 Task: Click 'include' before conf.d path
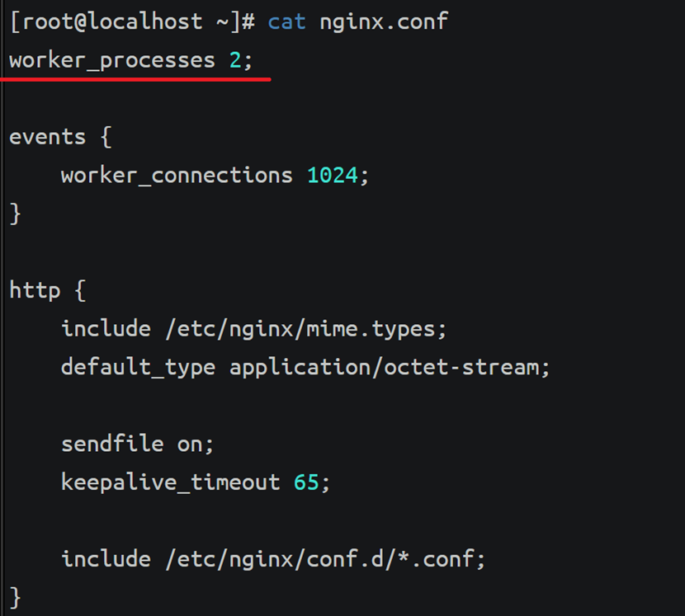coord(106,559)
